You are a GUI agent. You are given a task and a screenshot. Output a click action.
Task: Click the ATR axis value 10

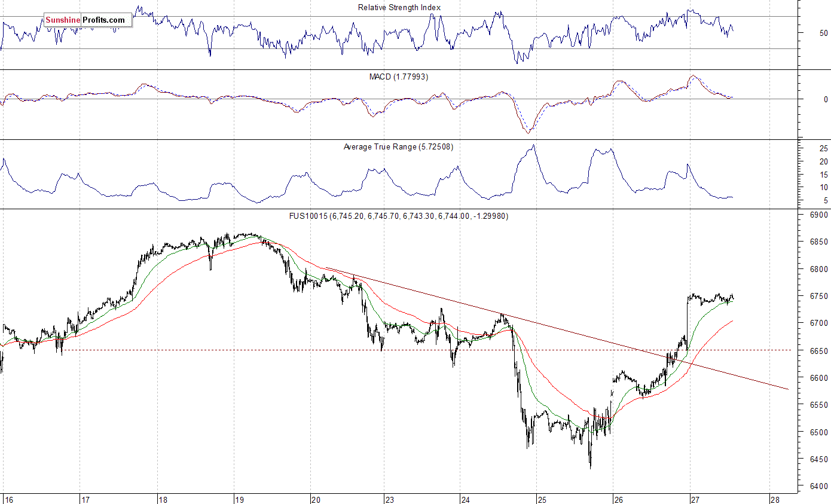[824, 188]
